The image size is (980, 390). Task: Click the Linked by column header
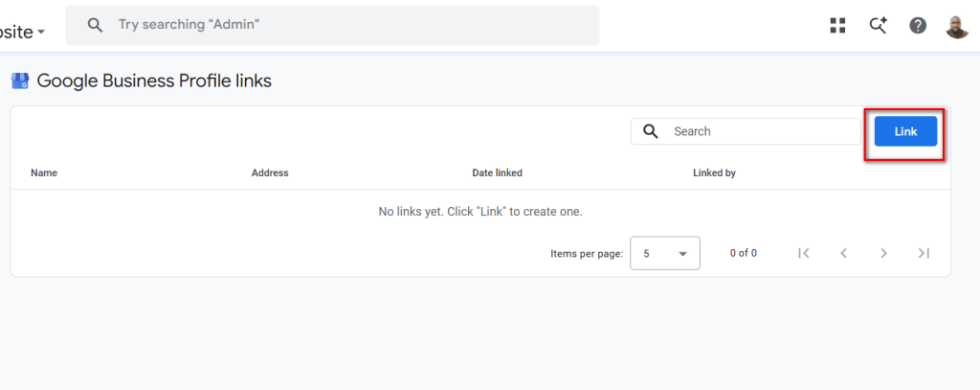click(714, 172)
